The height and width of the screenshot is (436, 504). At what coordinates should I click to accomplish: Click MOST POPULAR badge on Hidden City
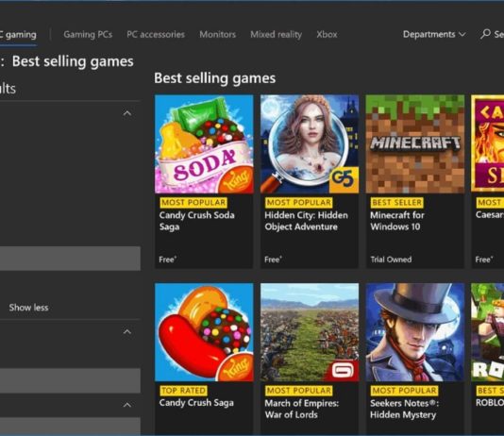[299, 202]
